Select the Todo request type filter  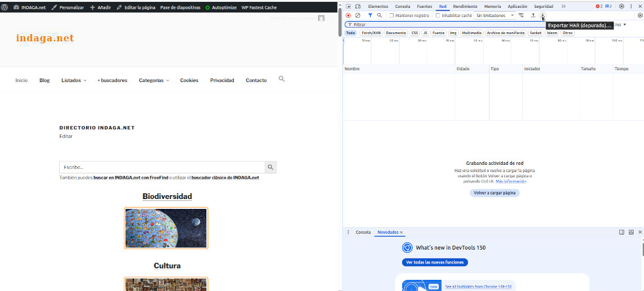point(350,33)
